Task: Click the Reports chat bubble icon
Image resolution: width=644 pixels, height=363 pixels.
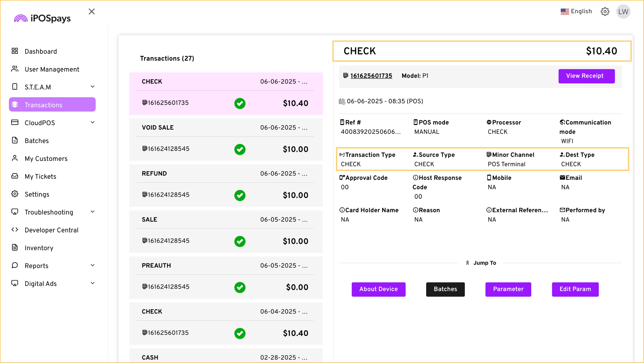Action: tap(15, 265)
